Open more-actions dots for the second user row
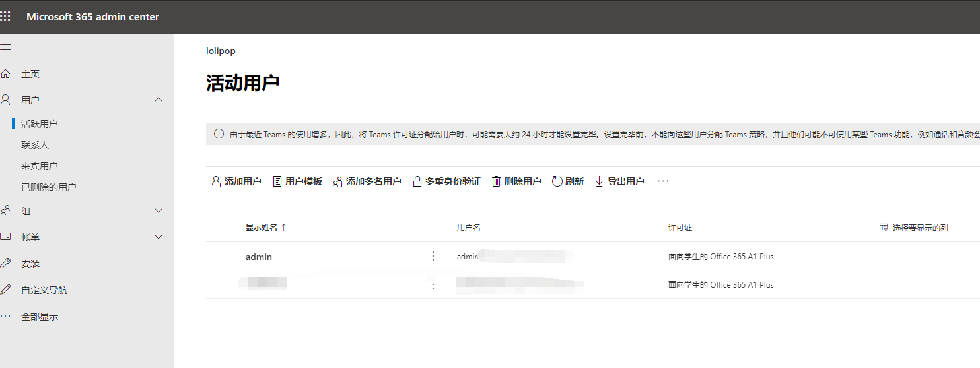Viewport: 980px width, 368px height. [433, 285]
